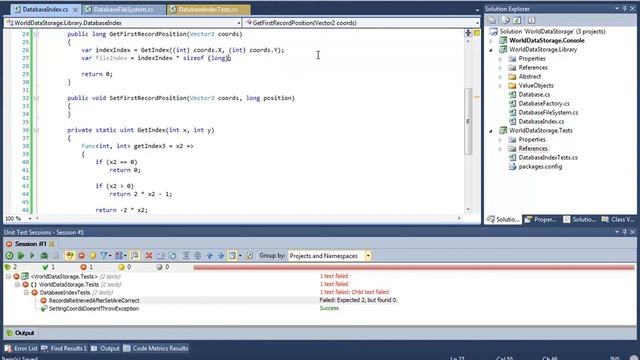Collapse all test nodes icon
Viewport: 640px width, 360px height.
(198, 256)
